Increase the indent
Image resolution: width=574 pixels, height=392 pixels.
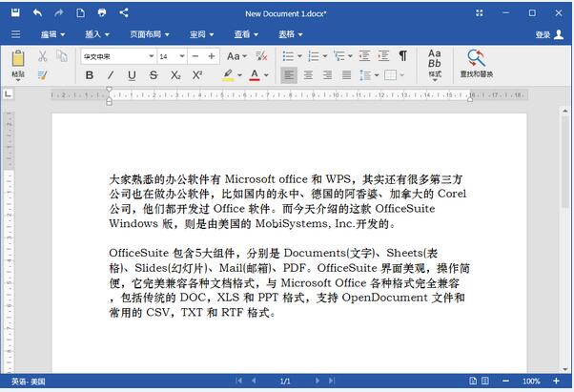pos(383,56)
